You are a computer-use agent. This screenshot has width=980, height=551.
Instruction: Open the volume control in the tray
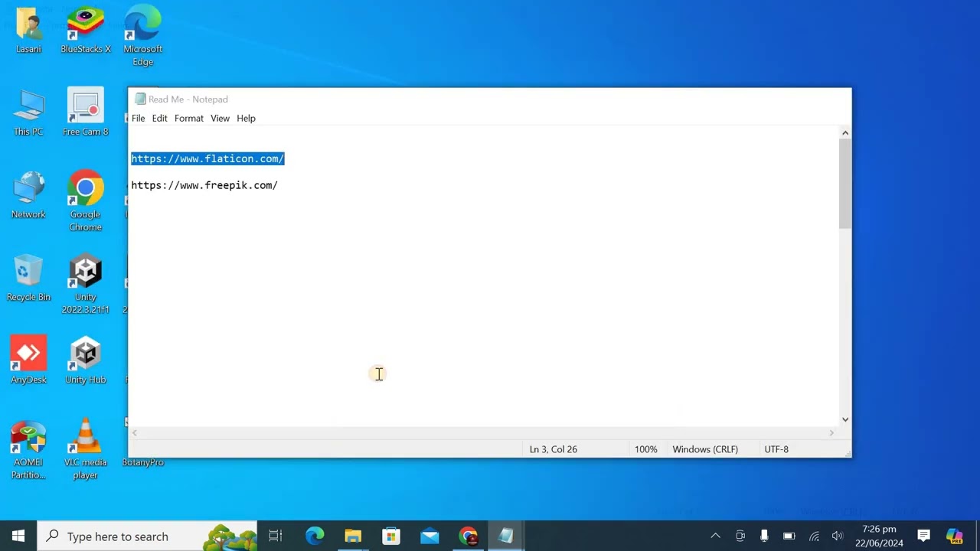[x=838, y=536]
